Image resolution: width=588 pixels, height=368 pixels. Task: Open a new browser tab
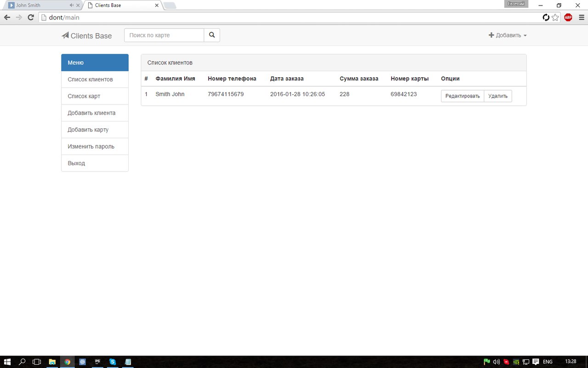point(170,6)
